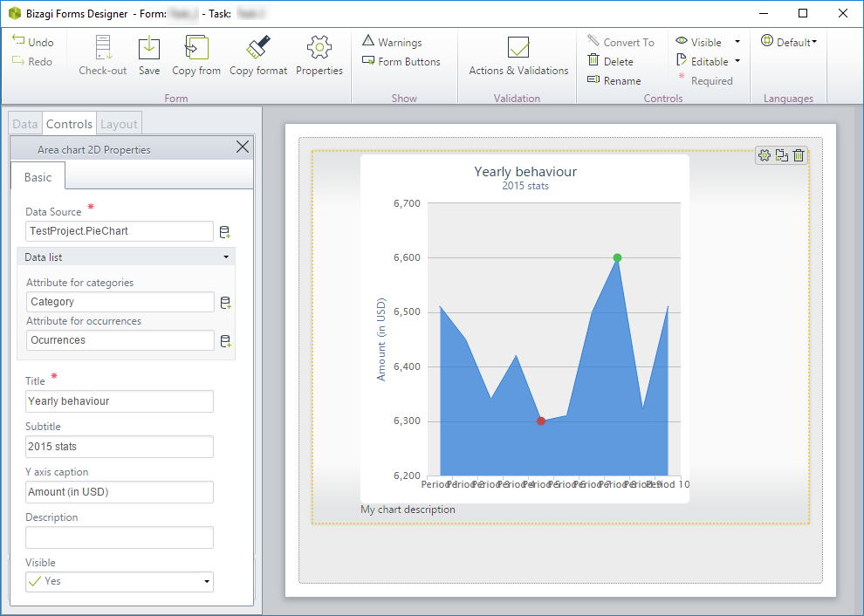
Task: Click the Title field Yearly behaviour
Action: click(x=119, y=401)
